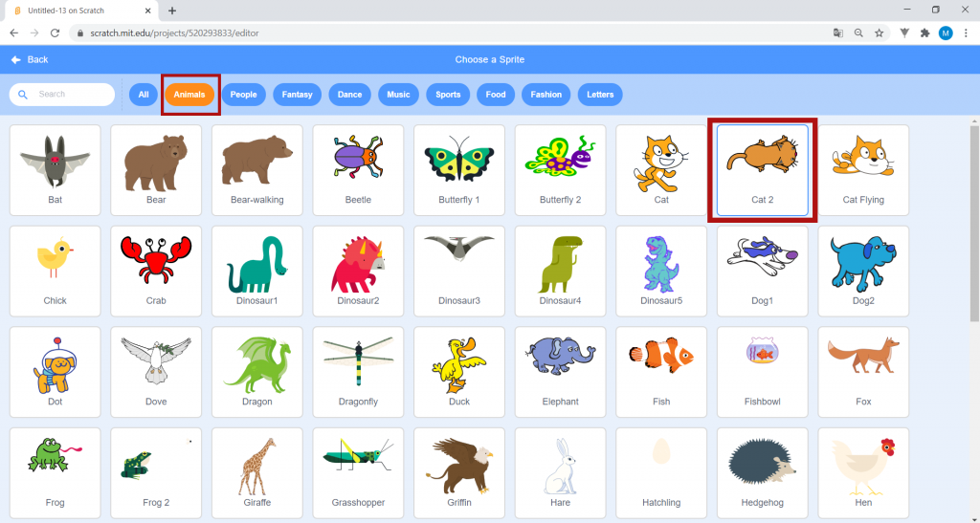Choose the Dinosaur1 sprite
980x523 pixels.
click(256, 272)
